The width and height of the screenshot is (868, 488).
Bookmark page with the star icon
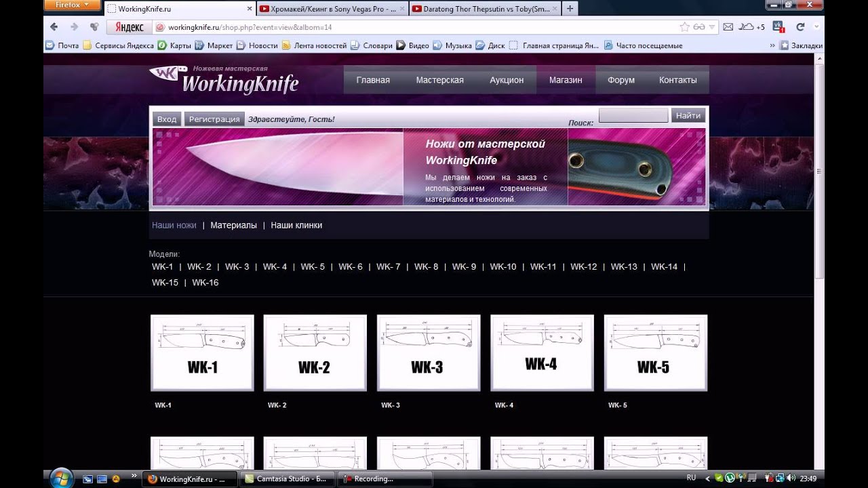click(x=685, y=27)
